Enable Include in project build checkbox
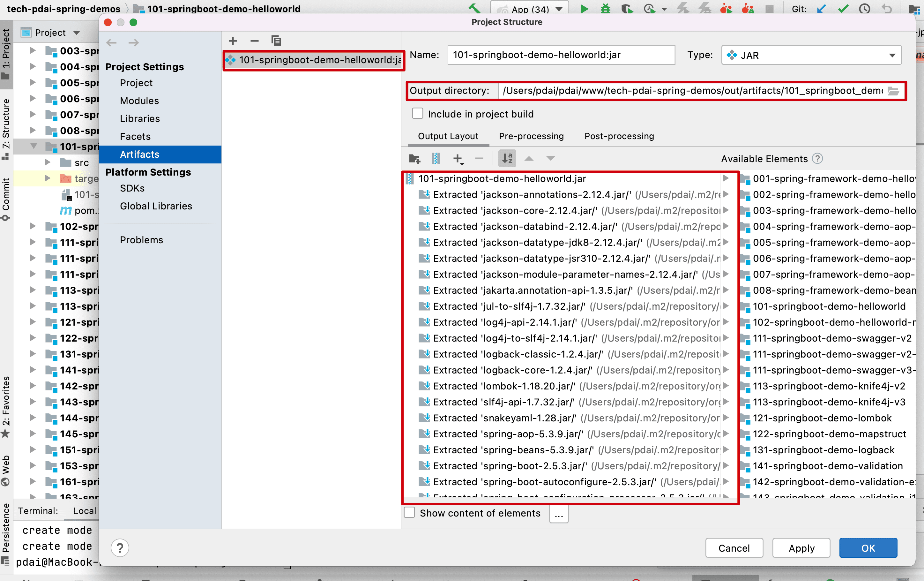Viewport: 924px width, 581px height. coord(417,114)
